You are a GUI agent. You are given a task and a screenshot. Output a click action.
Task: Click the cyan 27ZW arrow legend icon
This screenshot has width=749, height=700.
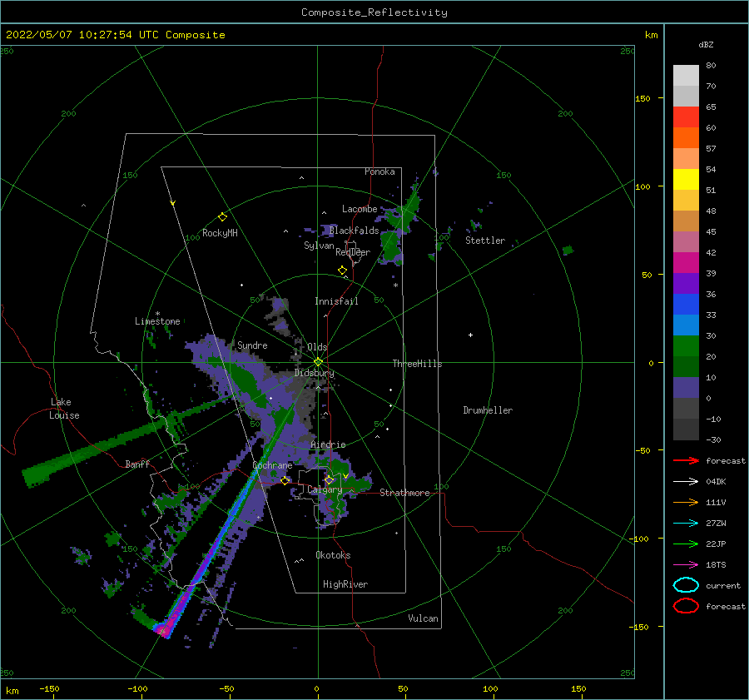pyautogui.click(x=686, y=524)
